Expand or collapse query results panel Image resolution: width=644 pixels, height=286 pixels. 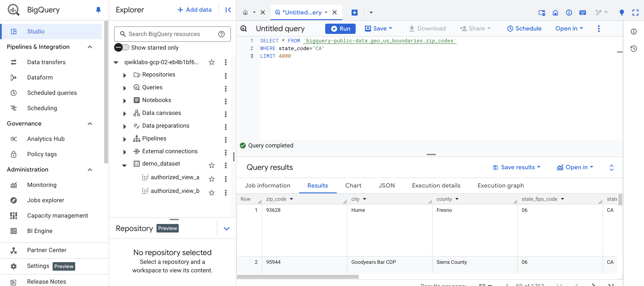pyautogui.click(x=611, y=167)
